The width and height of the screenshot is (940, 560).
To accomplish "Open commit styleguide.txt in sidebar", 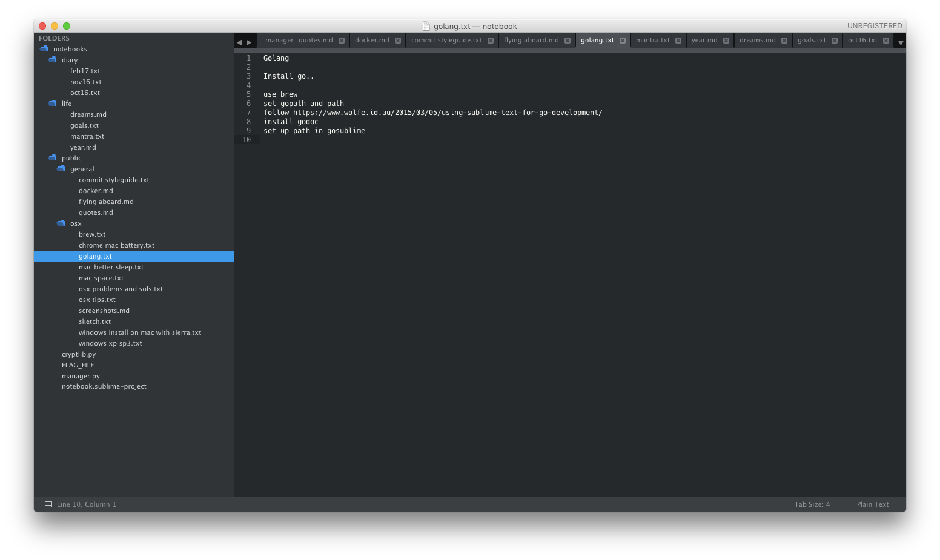I will 114,180.
